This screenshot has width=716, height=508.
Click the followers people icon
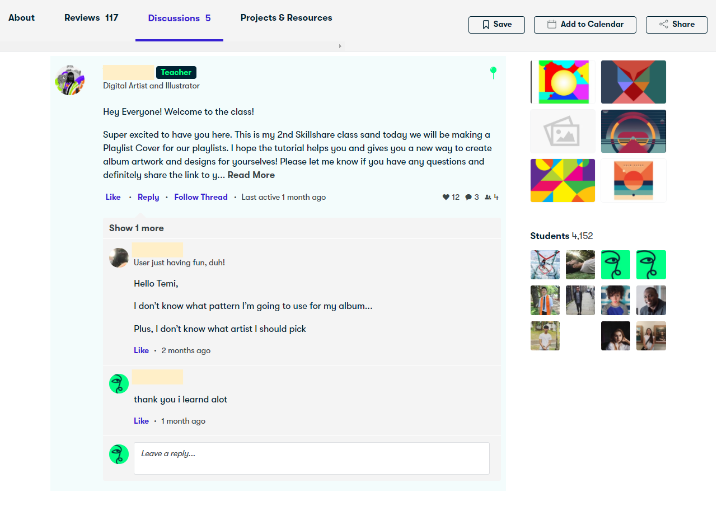coord(488,197)
